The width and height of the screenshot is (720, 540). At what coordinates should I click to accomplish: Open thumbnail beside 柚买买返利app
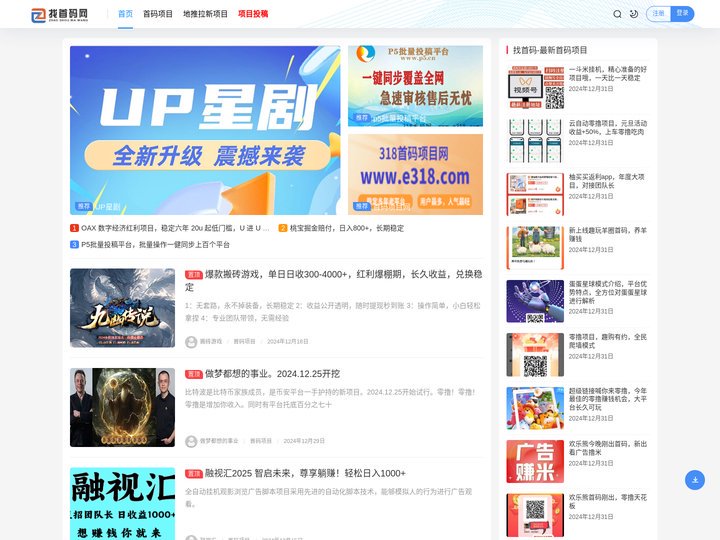(535, 194)
